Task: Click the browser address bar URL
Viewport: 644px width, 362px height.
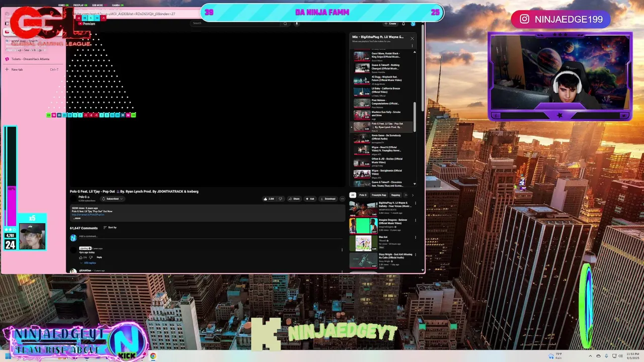Action: pos(126,14)
